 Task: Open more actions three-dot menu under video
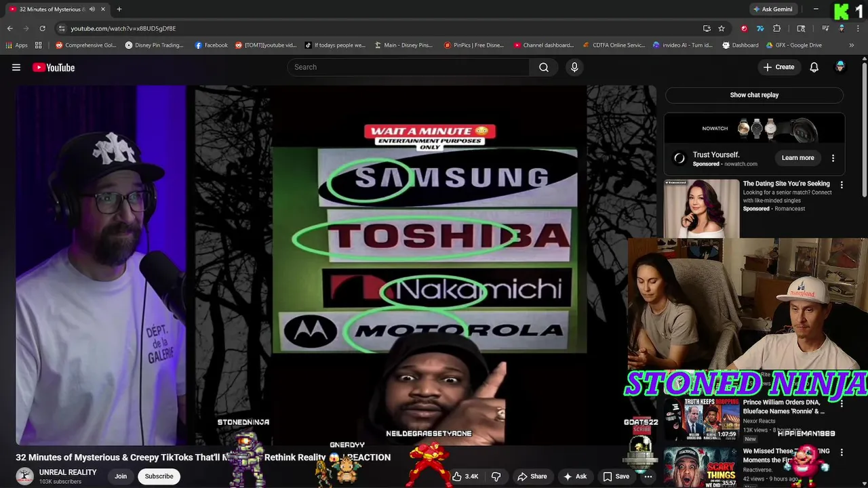(x=648, y=476)
